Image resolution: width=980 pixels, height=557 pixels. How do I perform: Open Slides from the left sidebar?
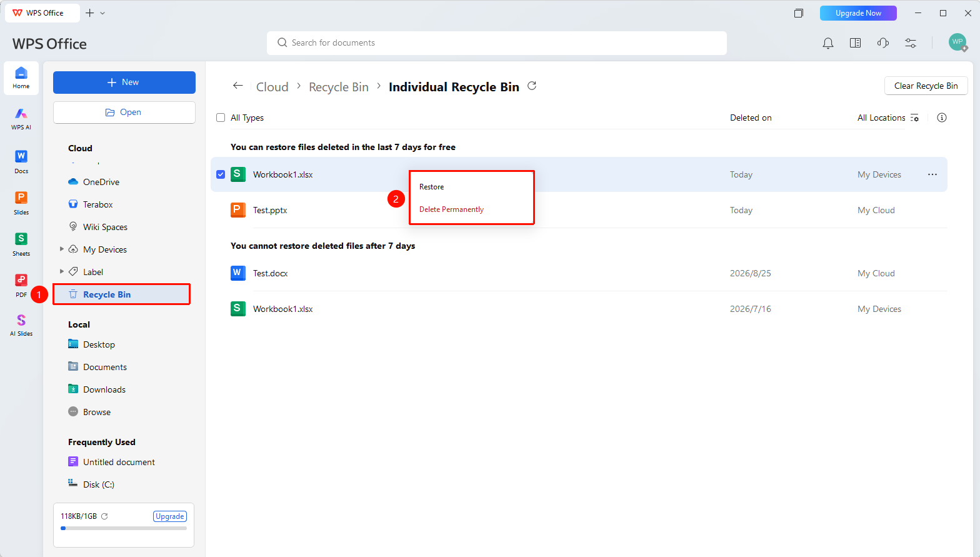pyautogui.click(x=21, y=203)
